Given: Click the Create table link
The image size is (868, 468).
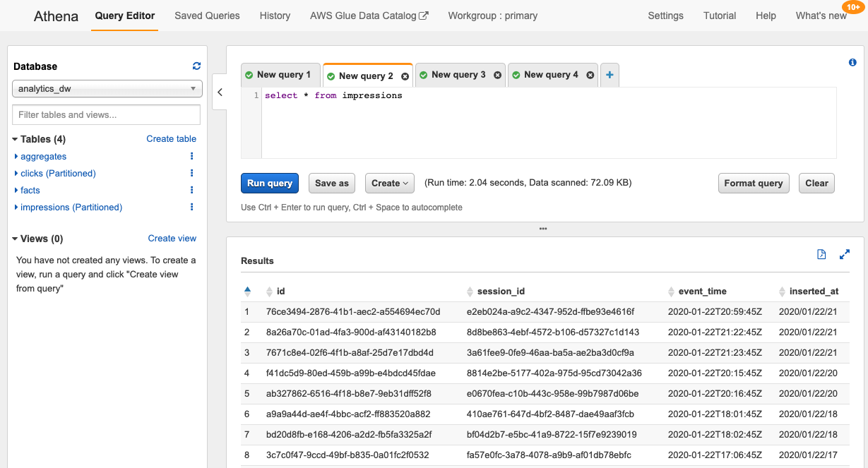Looking at the screenshot, I should click(171, 138).
